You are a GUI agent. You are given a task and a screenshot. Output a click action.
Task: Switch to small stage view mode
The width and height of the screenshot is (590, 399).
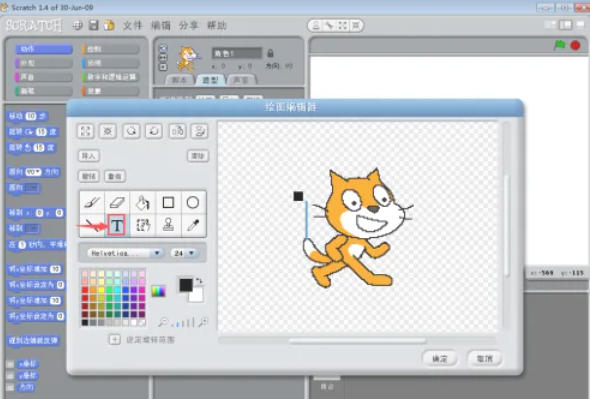pyautogui.click(x=550, y=25)
